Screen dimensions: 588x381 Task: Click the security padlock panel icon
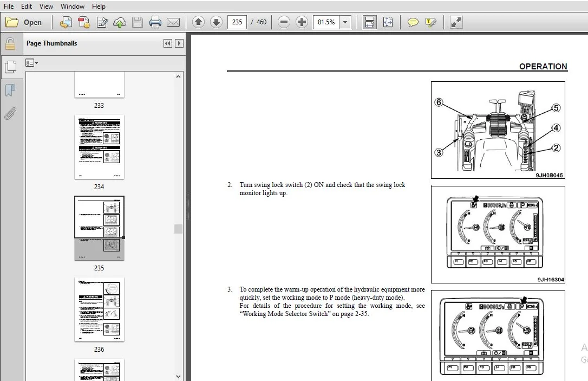click(x=10, y=44)
